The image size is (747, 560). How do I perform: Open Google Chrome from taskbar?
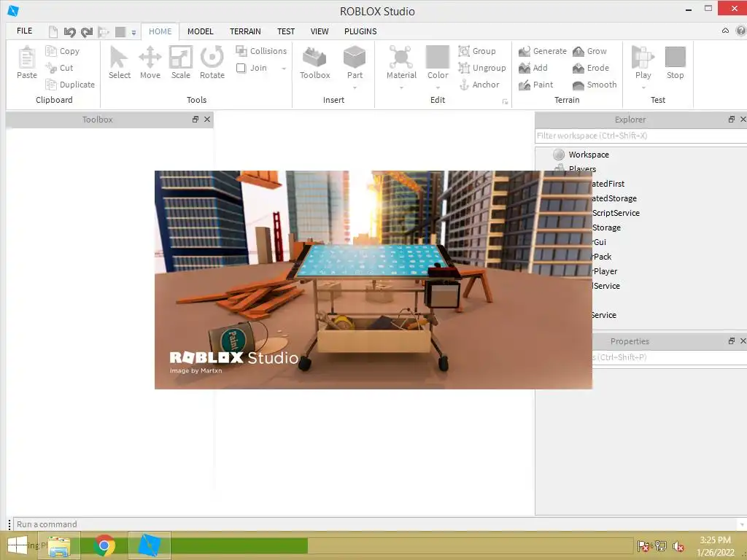[x=104, y=545]
